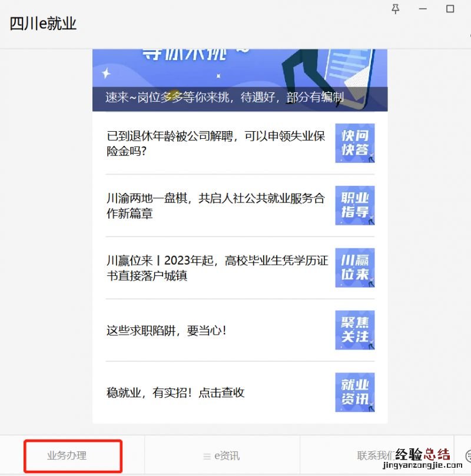Open the 联系我们 bottom menu
The width and height of the screenshot is (471, 476).
click(377, 455)
